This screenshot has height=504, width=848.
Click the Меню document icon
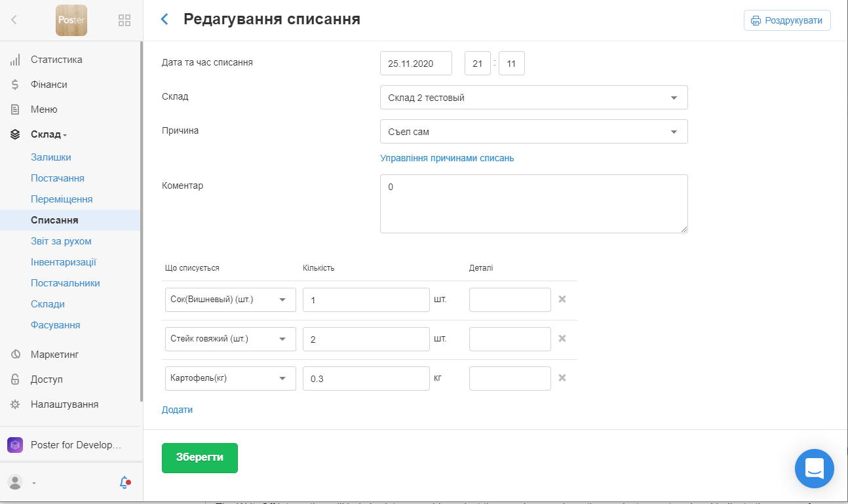click(x=14, y=109)
